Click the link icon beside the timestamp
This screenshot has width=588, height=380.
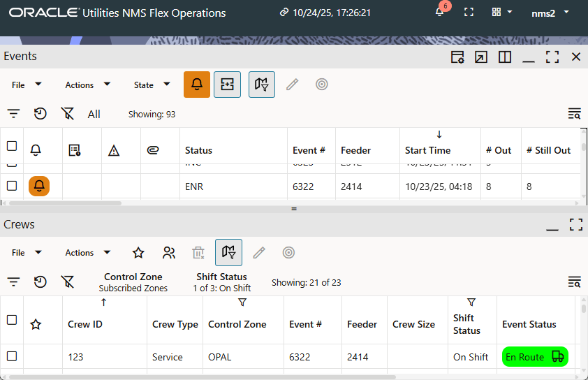pyautogui.click(x=284, y=13)
